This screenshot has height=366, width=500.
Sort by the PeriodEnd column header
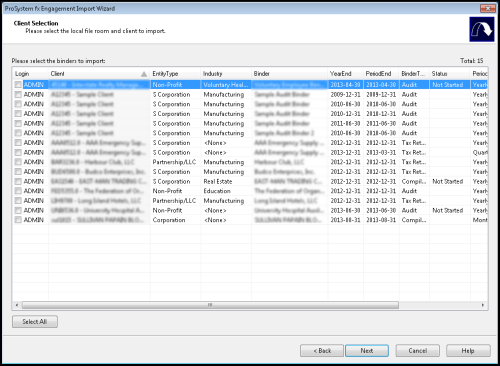pos(381,74)
